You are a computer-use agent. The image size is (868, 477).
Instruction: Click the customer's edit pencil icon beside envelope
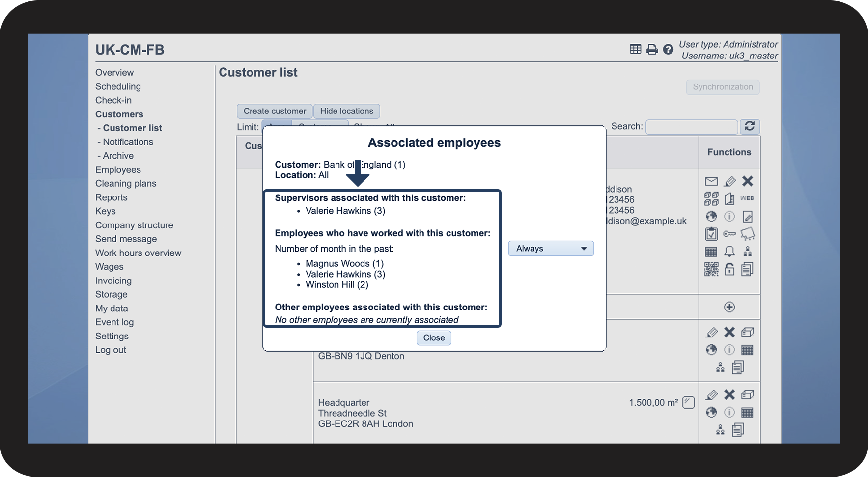click(729, 181)
